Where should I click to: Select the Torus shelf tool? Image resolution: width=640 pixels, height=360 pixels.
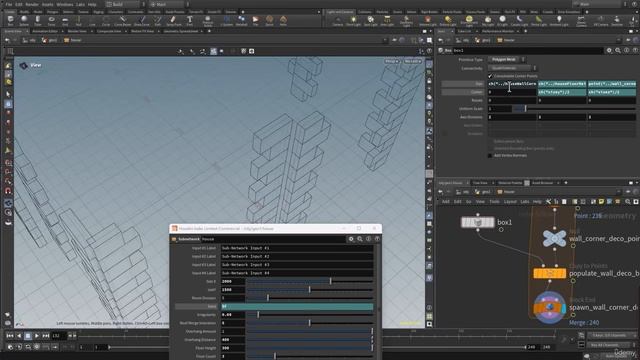point(51,20)
